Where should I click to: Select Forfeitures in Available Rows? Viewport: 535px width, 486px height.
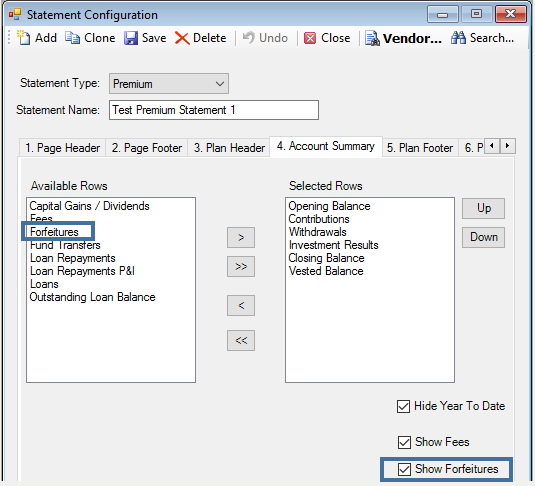54,232
